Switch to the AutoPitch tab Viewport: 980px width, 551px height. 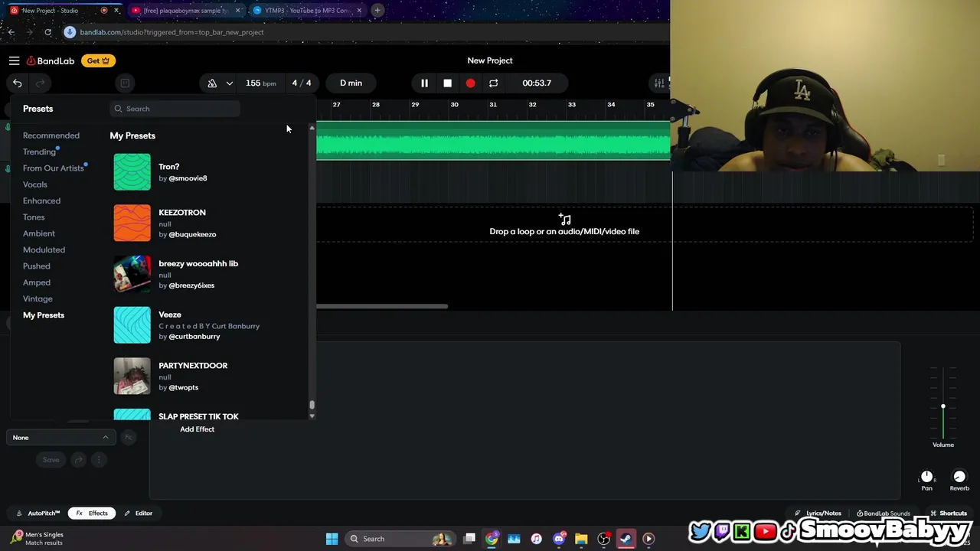(38, 514)
